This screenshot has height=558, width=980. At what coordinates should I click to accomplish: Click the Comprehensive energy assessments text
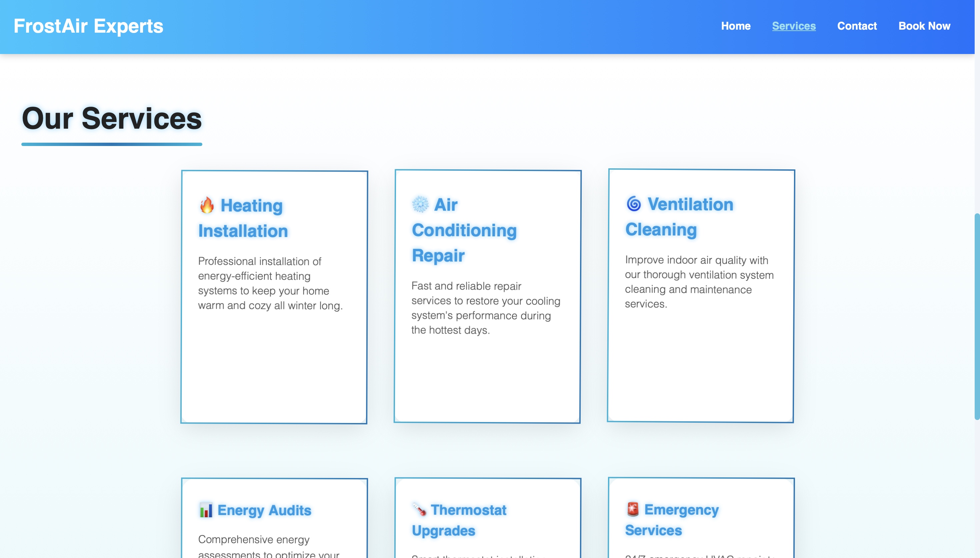(x=269, y=547)
